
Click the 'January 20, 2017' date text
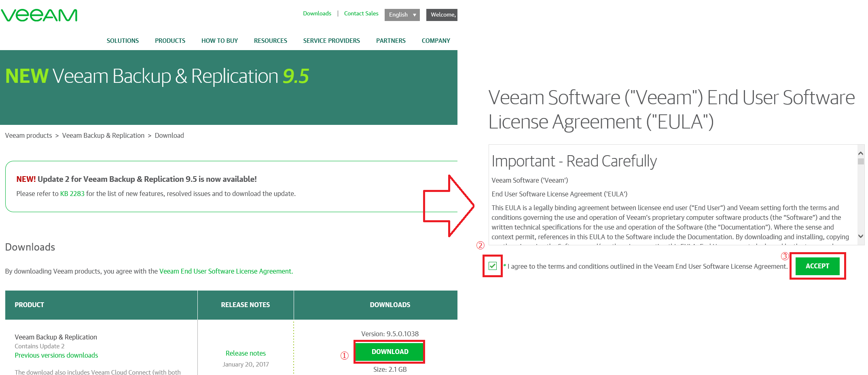pos(246,364)
